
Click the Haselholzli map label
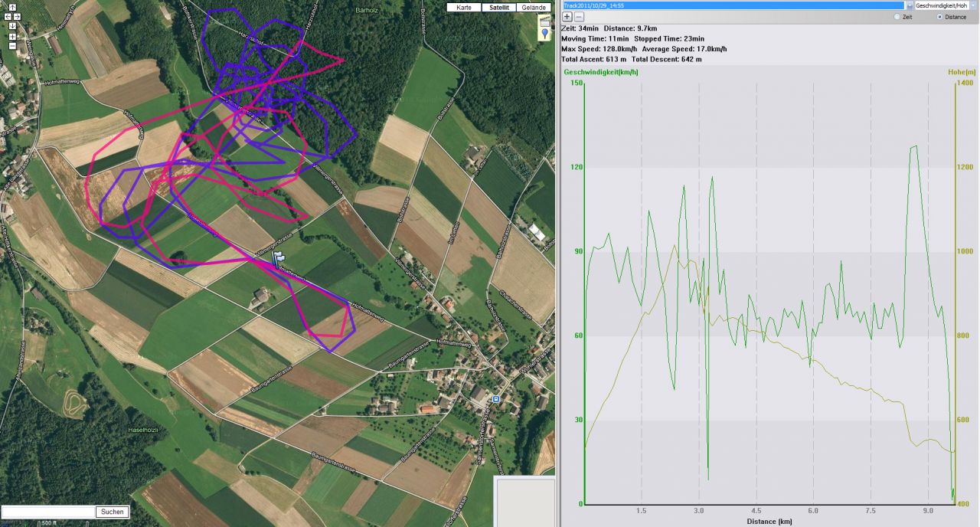(x=142, y=430)
